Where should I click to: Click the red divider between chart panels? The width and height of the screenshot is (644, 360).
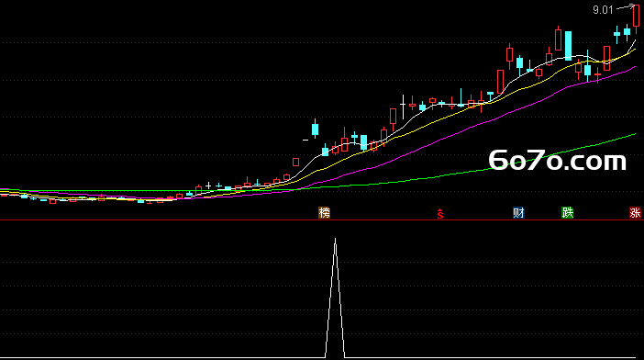[322, 219]
